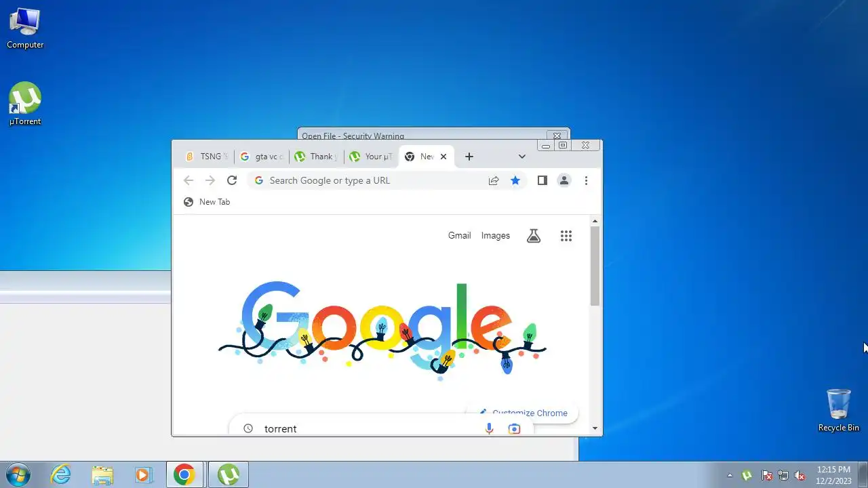Viewport: 868px width, 488px height.
Task: Switch to the gta vc tab
Action: [262, 157]
